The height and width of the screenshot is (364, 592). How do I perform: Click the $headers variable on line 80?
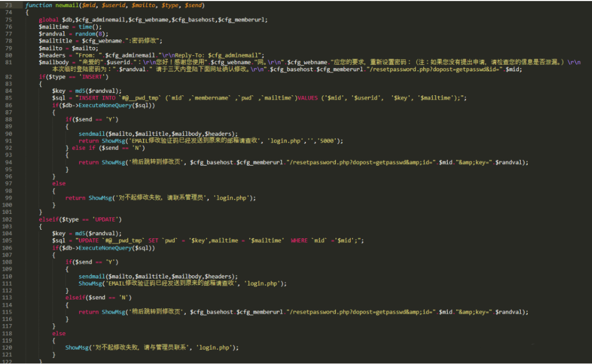pos(52,55)
